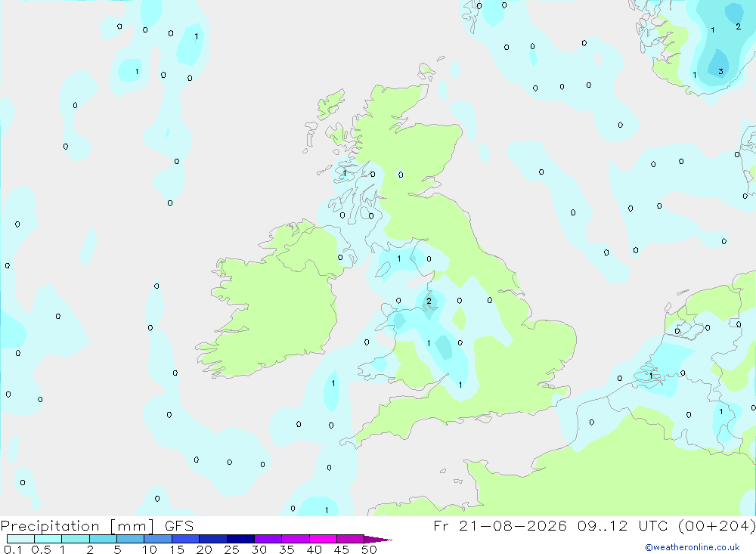Pick the lightest cyan 0.1–0.5 legend swatch
This screenshot has height=554, width=756.
click(20, 539)
